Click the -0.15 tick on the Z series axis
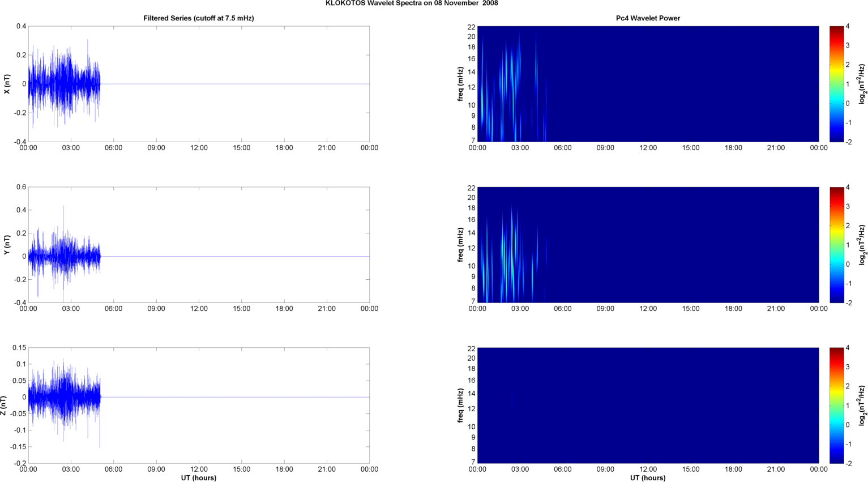The height and width of the screenshot is (482, 868). point(18,447)
